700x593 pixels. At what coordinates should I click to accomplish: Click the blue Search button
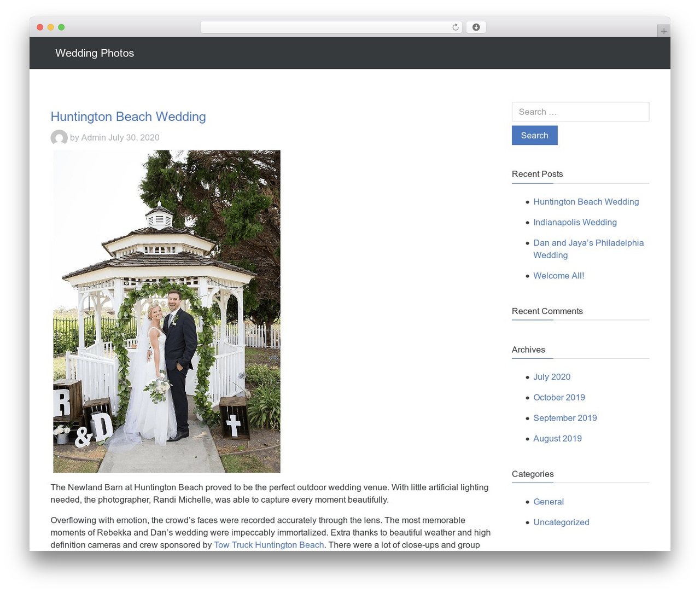(534, 135)
